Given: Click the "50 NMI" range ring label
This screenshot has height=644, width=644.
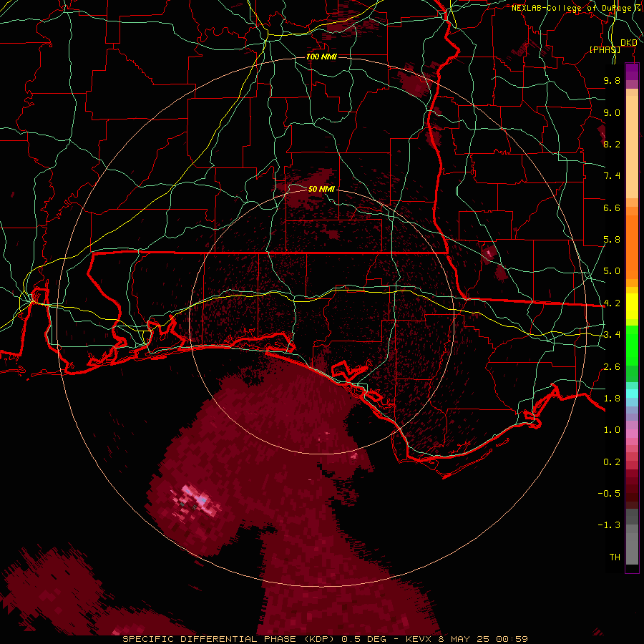Looking at the screenshot, I should (321, 189).
